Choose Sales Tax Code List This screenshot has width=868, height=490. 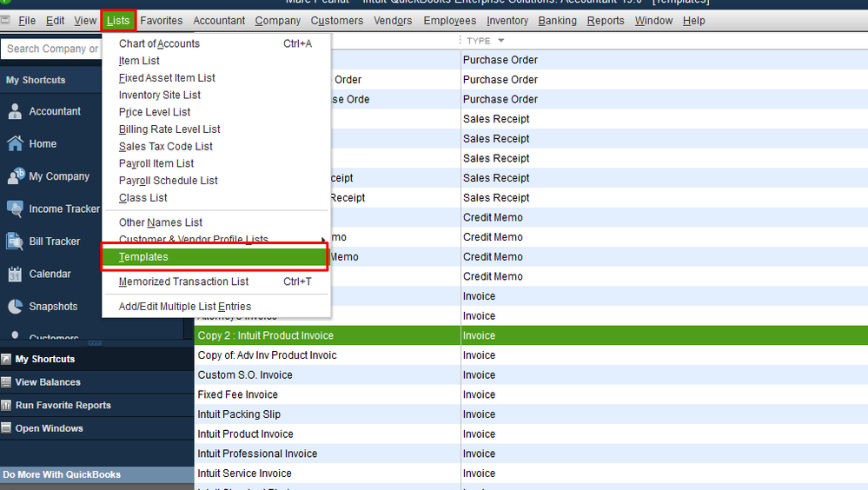pos(216,147)
